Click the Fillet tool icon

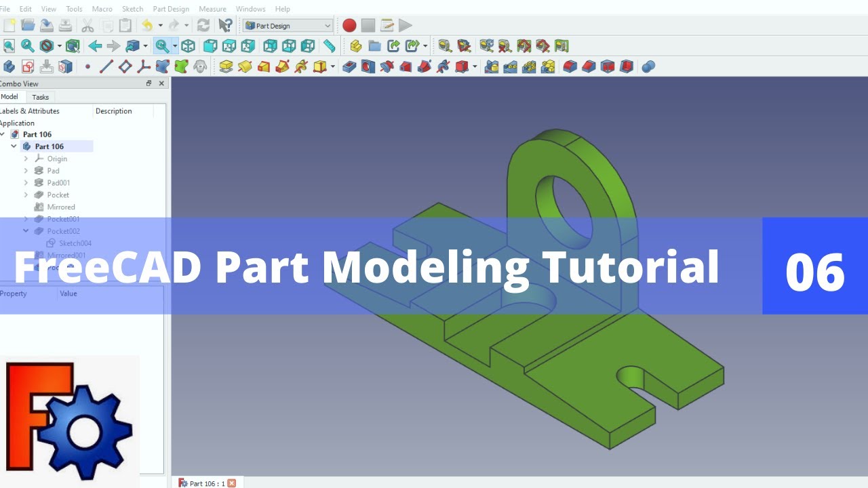(570, 66)
